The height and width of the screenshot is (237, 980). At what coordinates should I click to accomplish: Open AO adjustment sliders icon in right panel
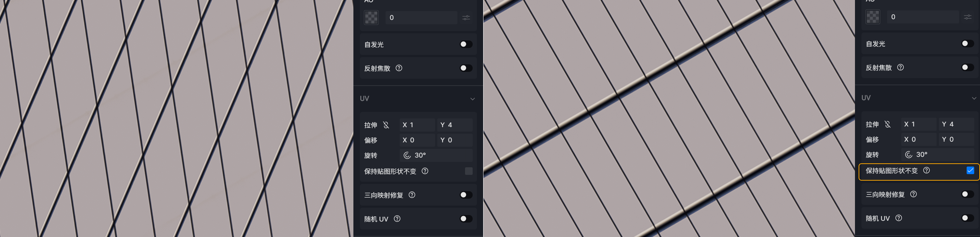pyautogui.click(x=968, y=17)
